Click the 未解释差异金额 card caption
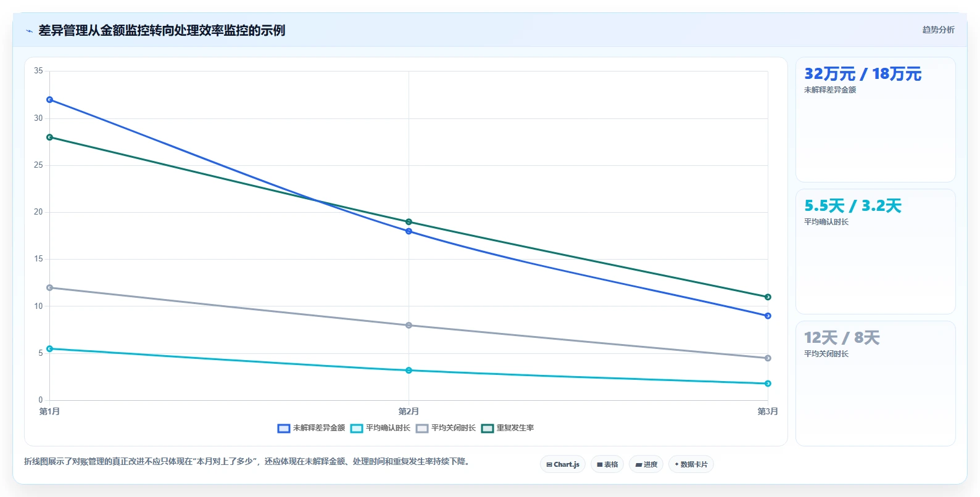 click(830, 90)
